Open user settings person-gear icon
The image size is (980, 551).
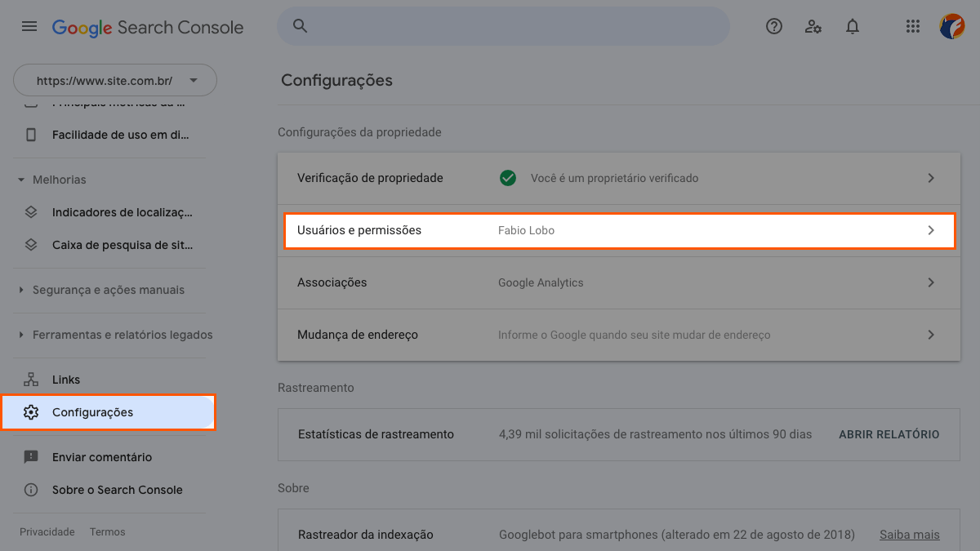coord(813,26)
